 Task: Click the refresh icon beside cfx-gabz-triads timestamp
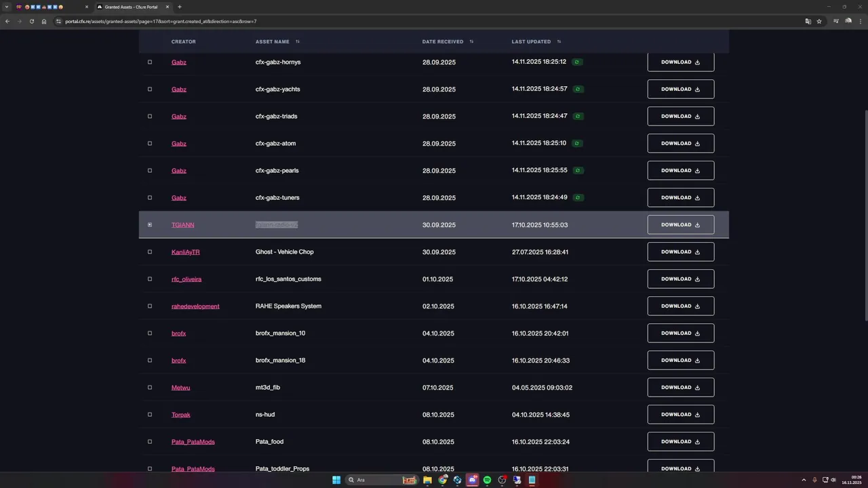click(577, 116)
